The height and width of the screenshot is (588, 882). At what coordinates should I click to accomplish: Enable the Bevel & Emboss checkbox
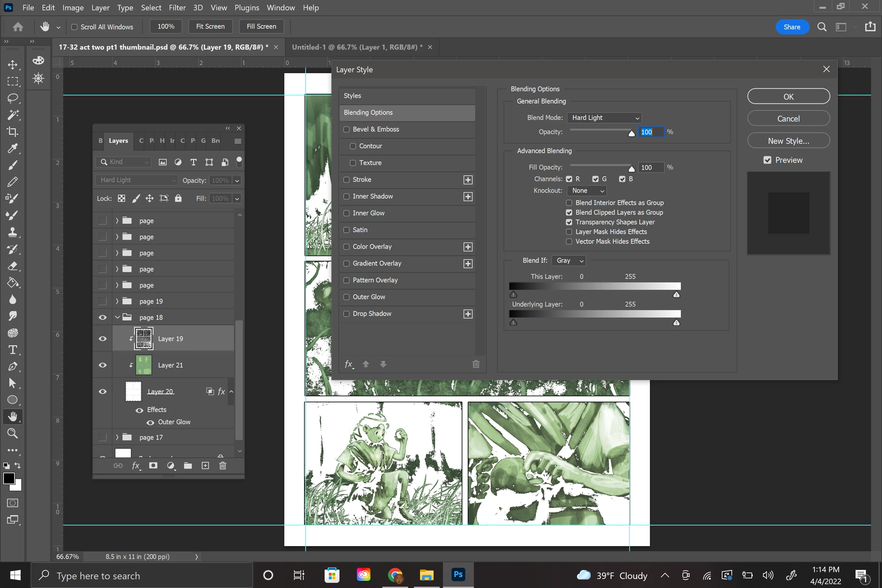347,129
